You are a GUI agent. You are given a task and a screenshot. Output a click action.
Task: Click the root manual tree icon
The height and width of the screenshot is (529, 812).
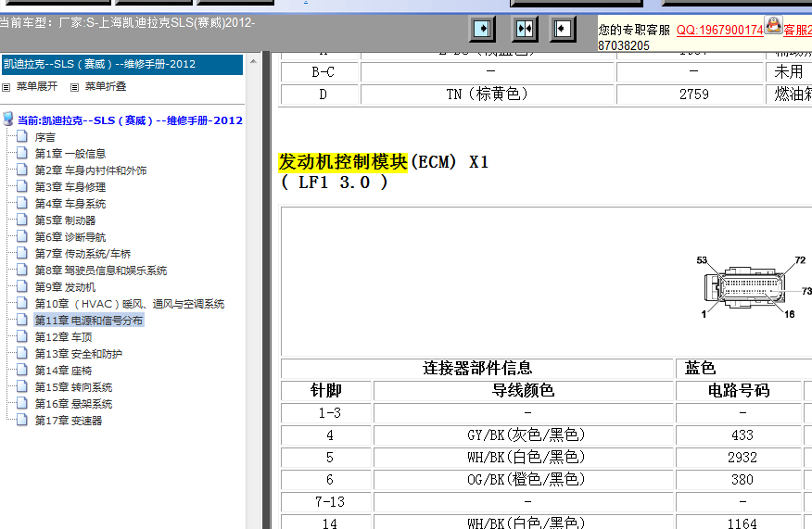(x=7, y=120)
